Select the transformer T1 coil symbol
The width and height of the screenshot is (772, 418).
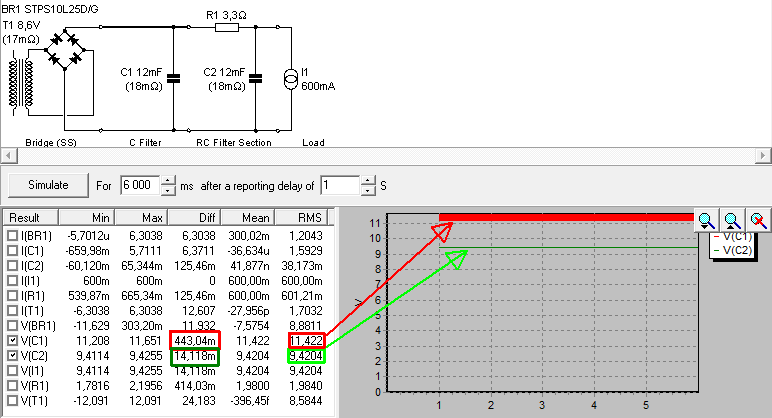21,84
